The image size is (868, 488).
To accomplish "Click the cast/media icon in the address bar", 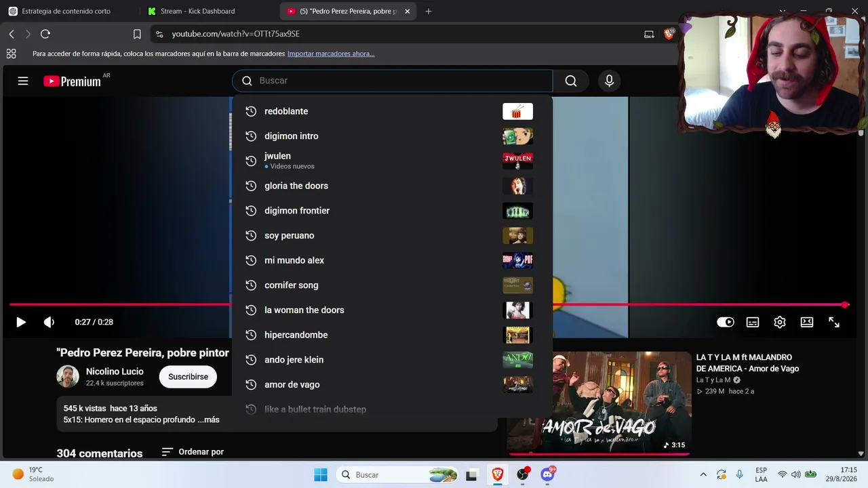I will (x=649, y=34).
